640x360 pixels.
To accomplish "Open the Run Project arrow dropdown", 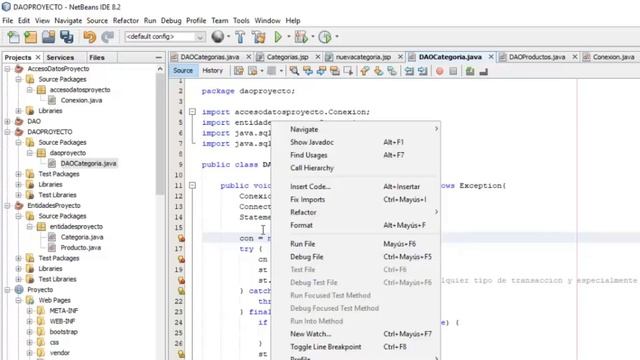I will pos(289,37).
